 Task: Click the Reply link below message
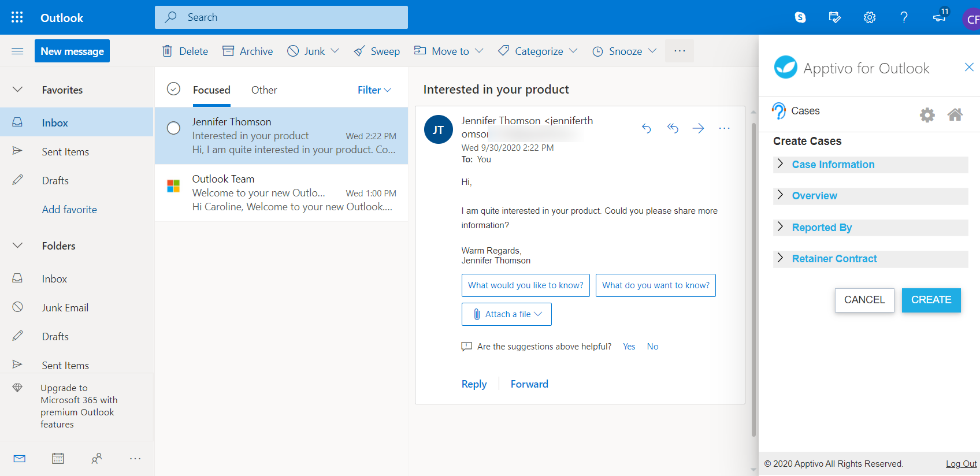pyautogui.click(x=474, y=384)
